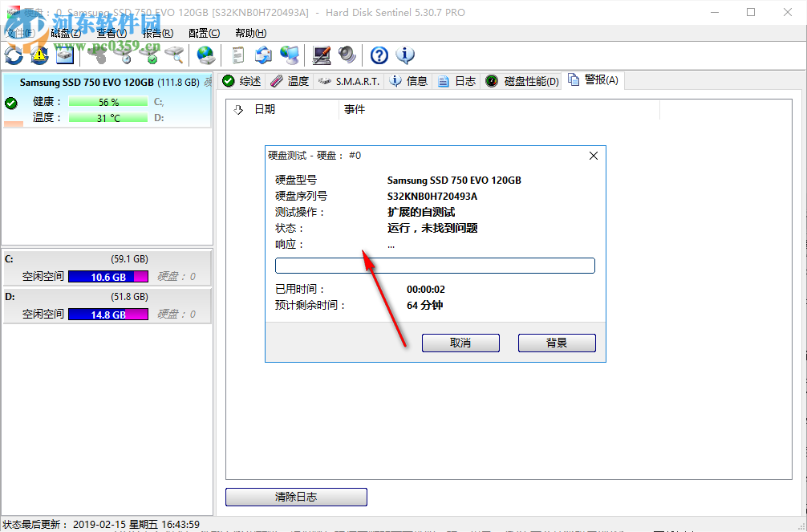Click the sort arrow icon beside 日期
The width and height of the screenshot is (807, 532).
[238, 110]
